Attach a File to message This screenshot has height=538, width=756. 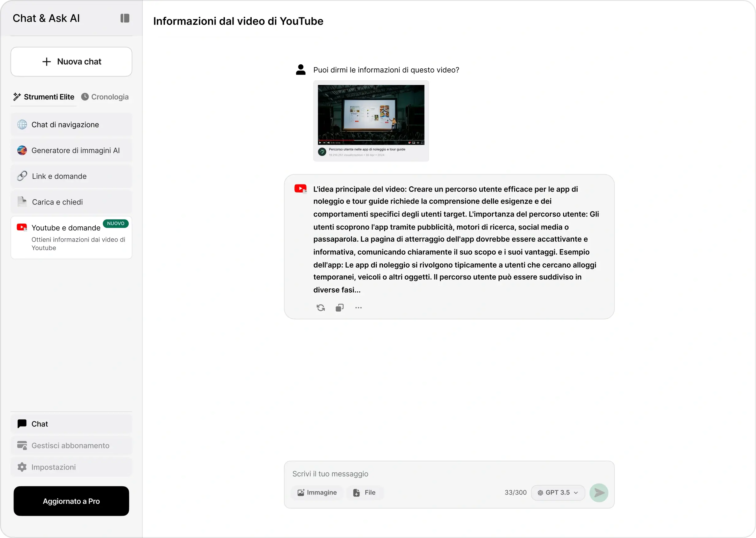(x=365, y=493)
